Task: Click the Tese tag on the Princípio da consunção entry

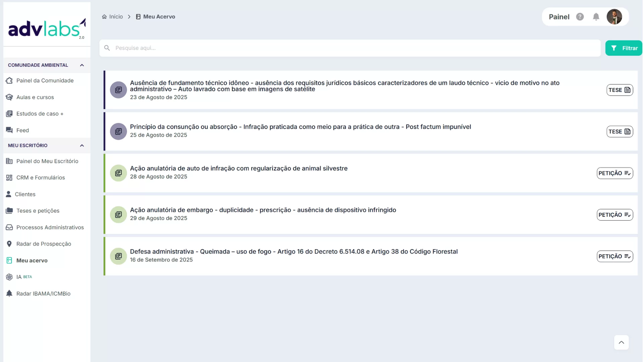Action: pos(619,131)
